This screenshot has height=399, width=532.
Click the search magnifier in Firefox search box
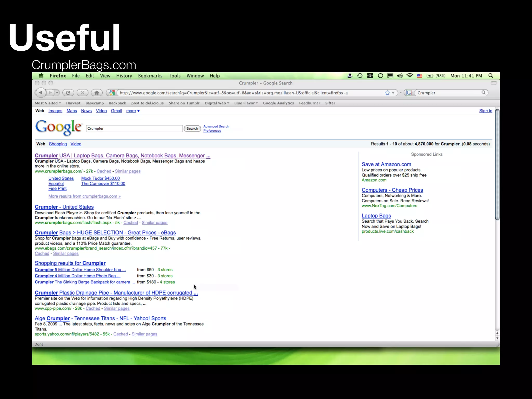483,92
